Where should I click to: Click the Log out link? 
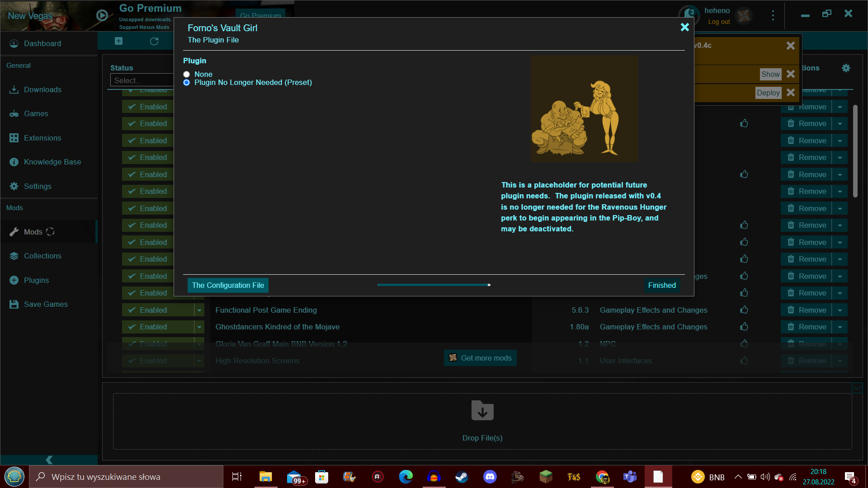tap(719, 22)
